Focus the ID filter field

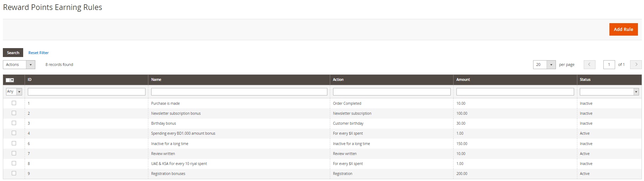[87, 92]
